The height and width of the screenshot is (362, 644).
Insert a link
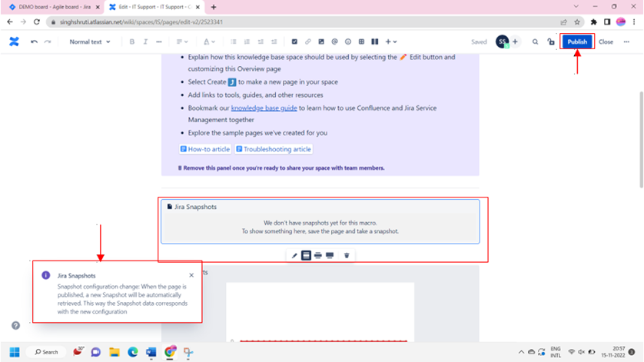click(307, 42)
